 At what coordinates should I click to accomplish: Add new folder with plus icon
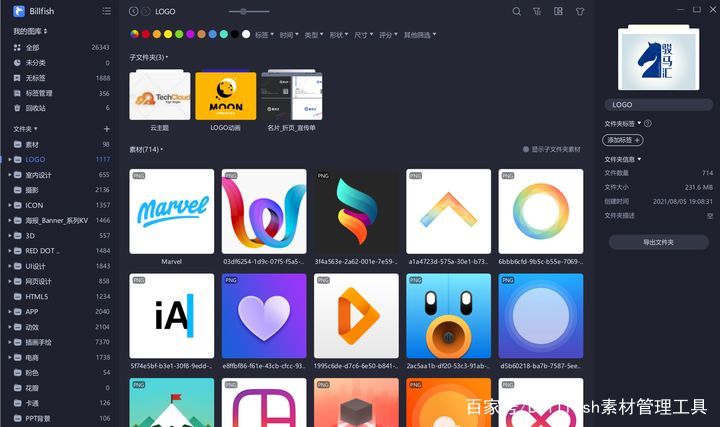tap(107, 129)
